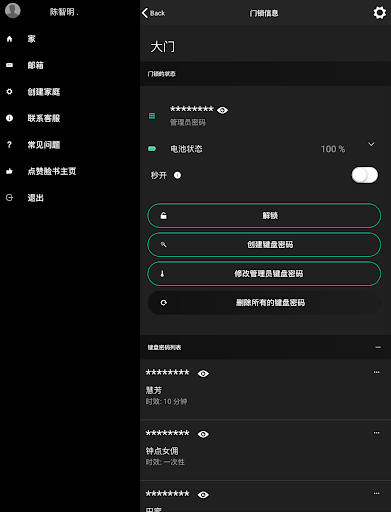Image resolution: width=391 pixels, height=512 pixels.
Task: Open the three-dot menu for 慧芳
Action: coord(376,372)
